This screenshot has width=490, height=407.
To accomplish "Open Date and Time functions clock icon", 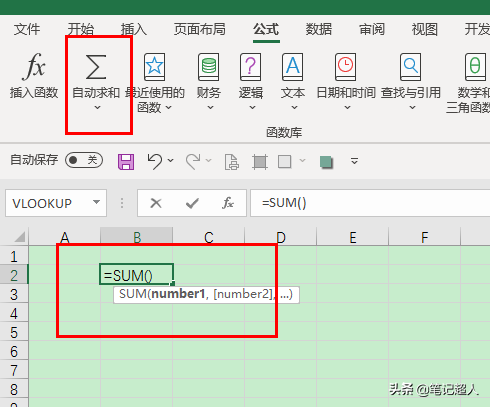I will pyautogui.click(x=346, y=67).
